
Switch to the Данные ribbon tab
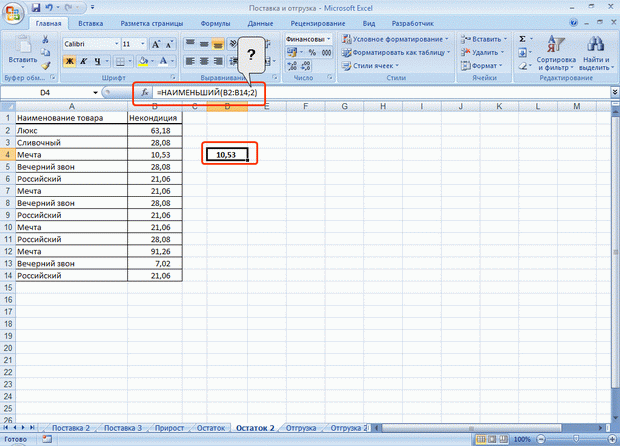260,23
